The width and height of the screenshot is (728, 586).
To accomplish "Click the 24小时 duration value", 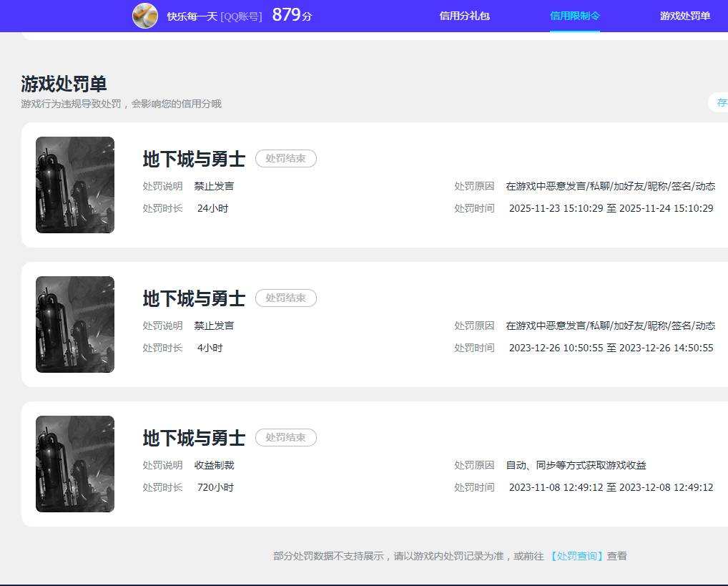I will [212, 208].
